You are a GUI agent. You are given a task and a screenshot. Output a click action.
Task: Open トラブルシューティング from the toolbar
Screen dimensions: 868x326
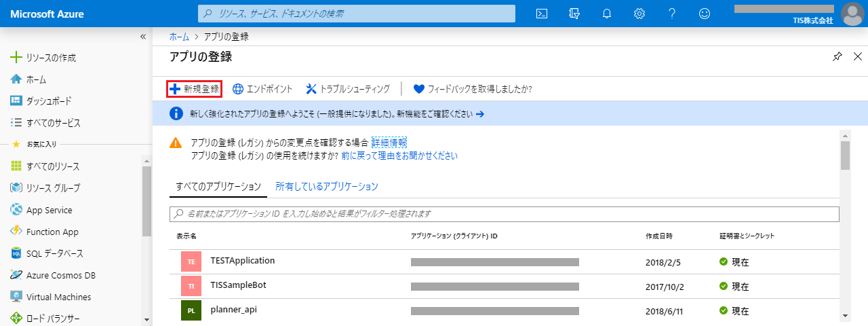point(348,89)
